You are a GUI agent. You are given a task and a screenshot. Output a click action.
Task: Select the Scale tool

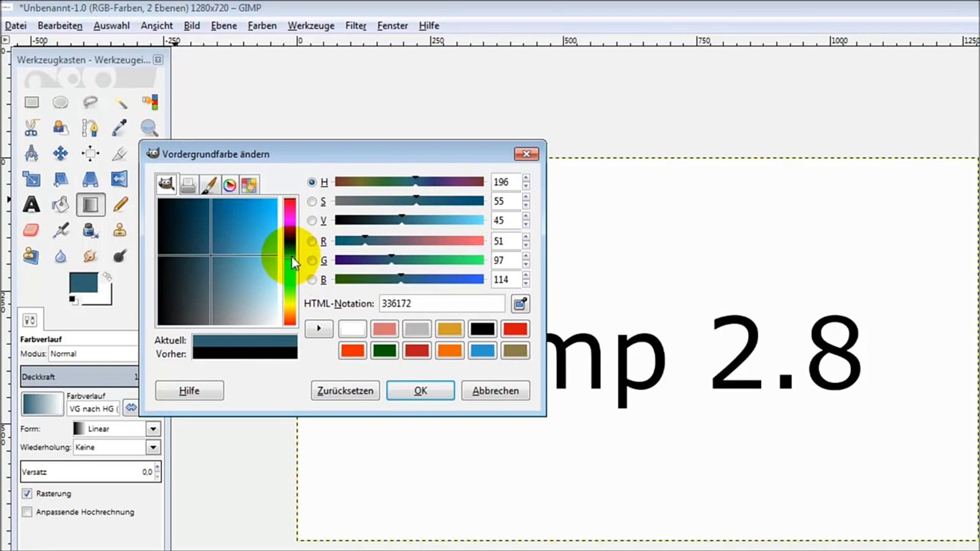click(32, 179)
